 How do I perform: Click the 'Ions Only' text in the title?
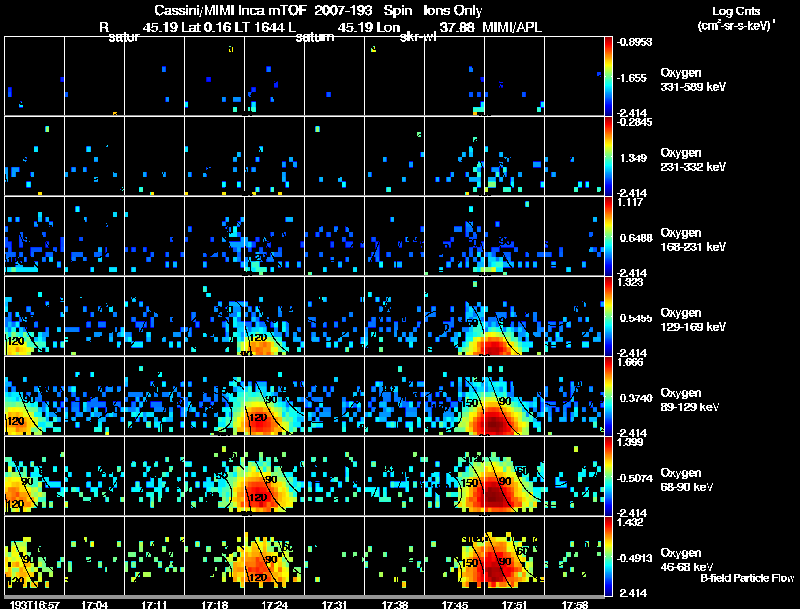point(453,11)
